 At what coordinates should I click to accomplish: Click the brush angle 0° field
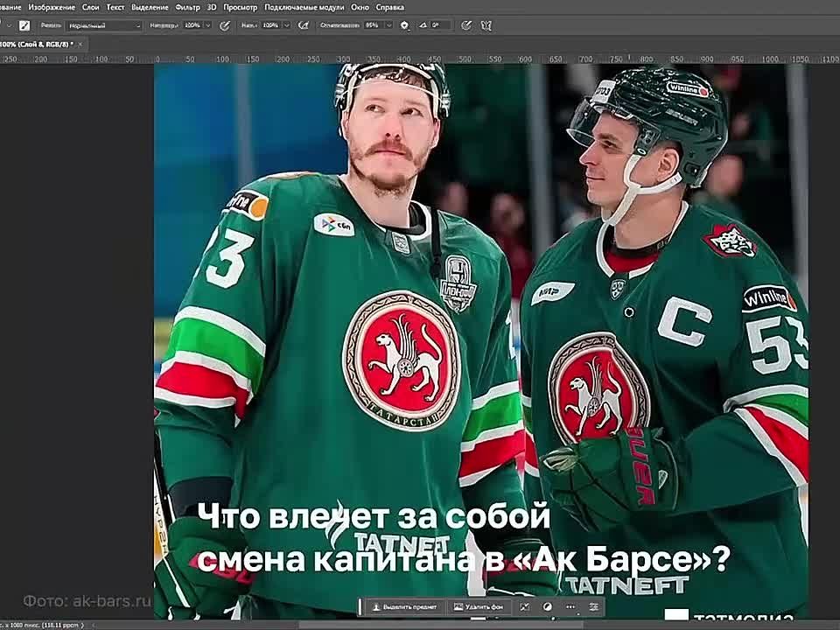[x=441, y=25]
